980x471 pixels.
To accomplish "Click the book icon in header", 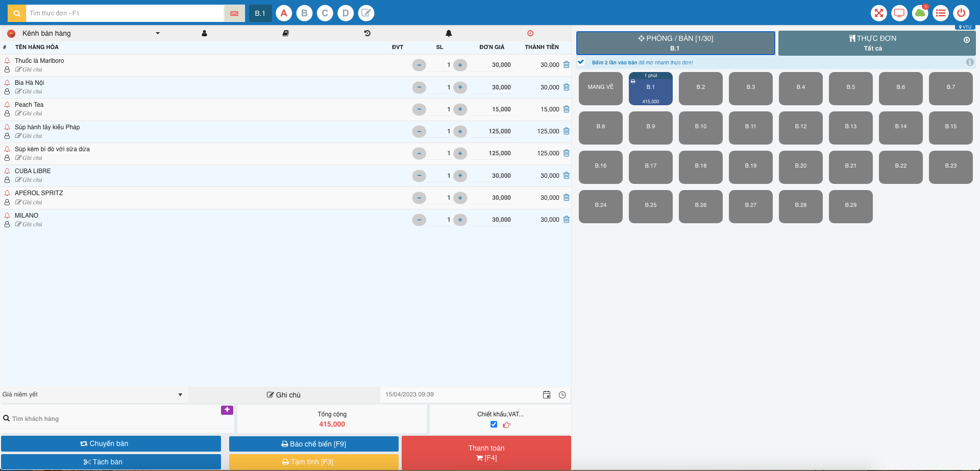I will [286, 33].
